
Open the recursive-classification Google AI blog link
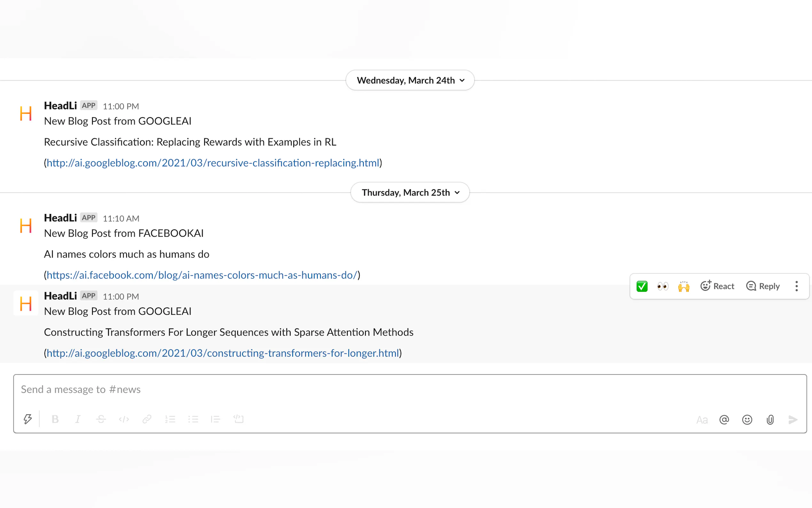pos(213,163)
